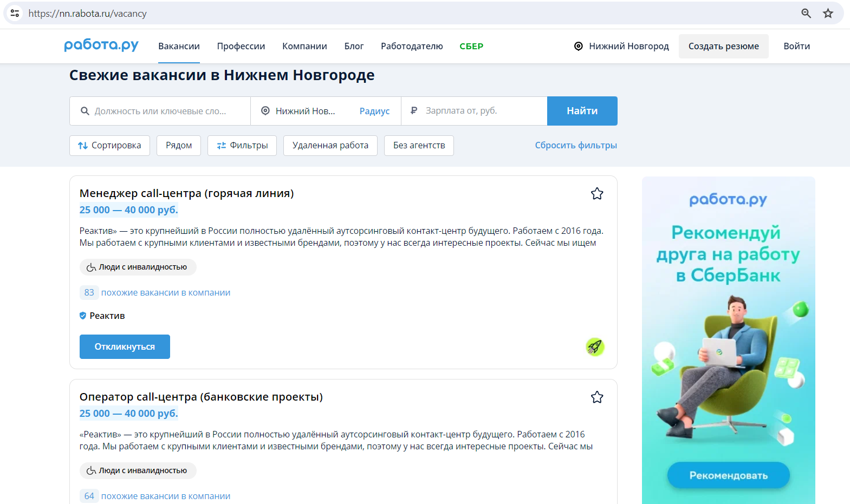
Task: Open the Радиус search radius selector
Action: coord(374,111)
